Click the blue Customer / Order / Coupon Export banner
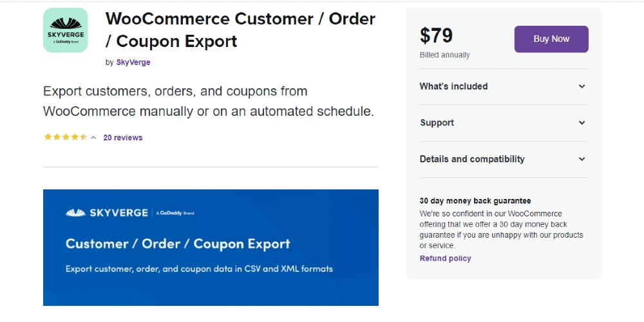 point(211,247)
